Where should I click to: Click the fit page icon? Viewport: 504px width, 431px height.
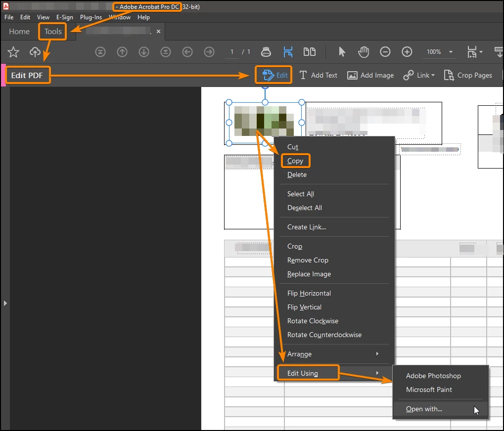pos(472,52)
